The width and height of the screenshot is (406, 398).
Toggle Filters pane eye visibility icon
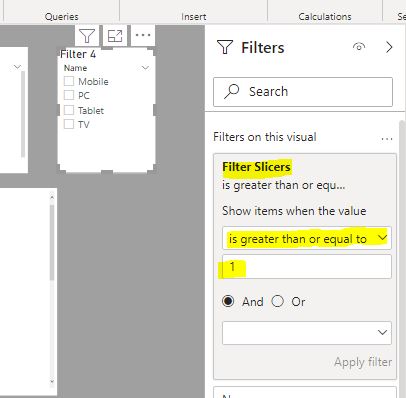pyautogui.click(x=359, y=47)
